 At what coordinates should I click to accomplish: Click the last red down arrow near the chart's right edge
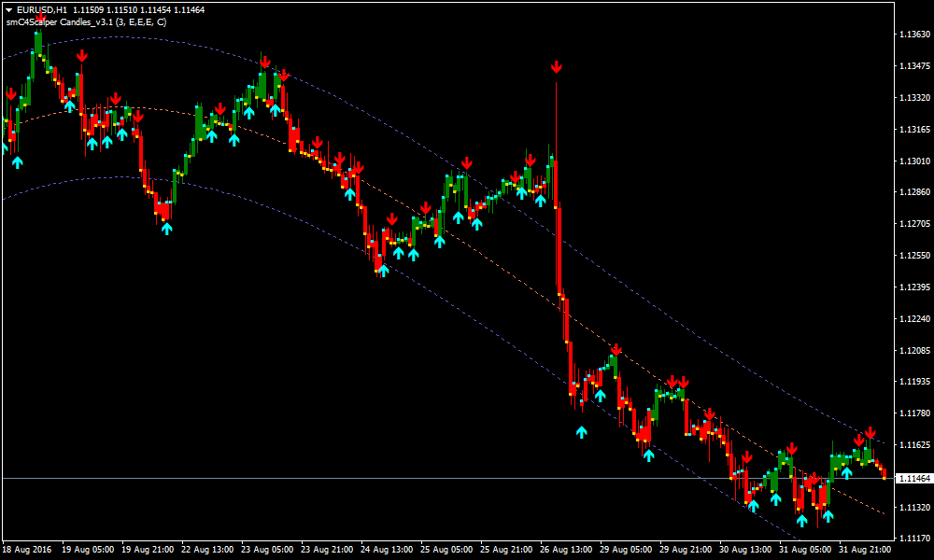pos(870,433)
